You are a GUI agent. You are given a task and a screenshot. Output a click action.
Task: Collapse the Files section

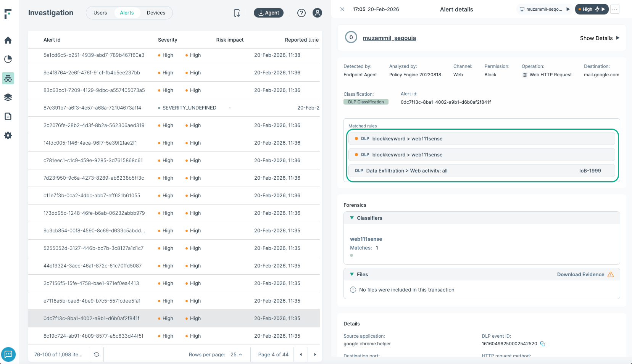point(352,274)
